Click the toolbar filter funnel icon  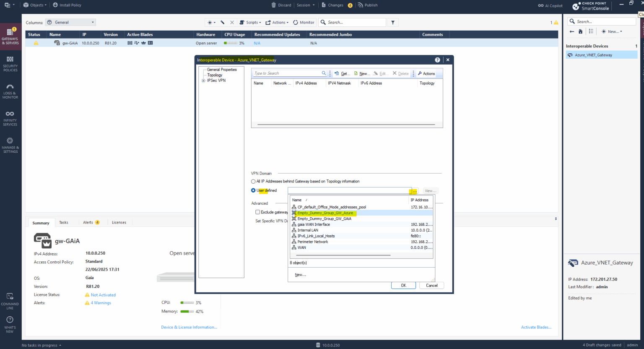(393, 22)
